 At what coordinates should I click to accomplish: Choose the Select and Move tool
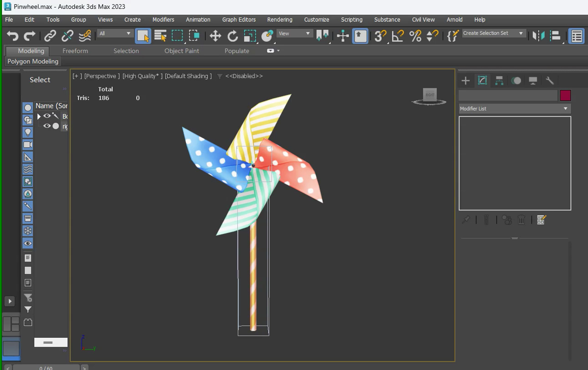[215, 36]
